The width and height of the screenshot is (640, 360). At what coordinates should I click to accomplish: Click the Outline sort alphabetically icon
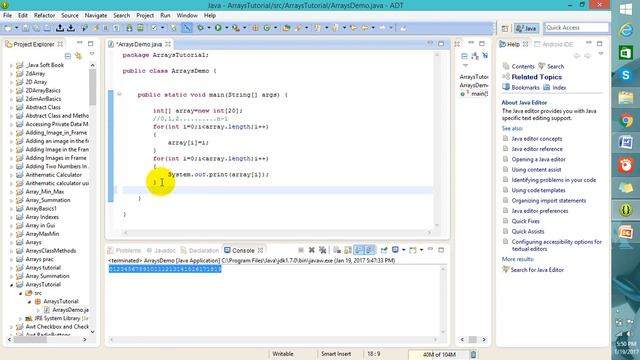click(475, 56)
